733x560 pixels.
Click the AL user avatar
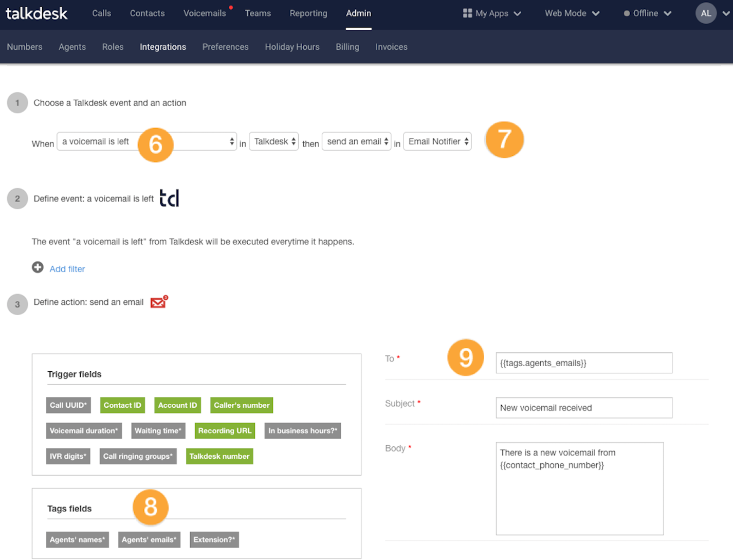tap(706, 13)
